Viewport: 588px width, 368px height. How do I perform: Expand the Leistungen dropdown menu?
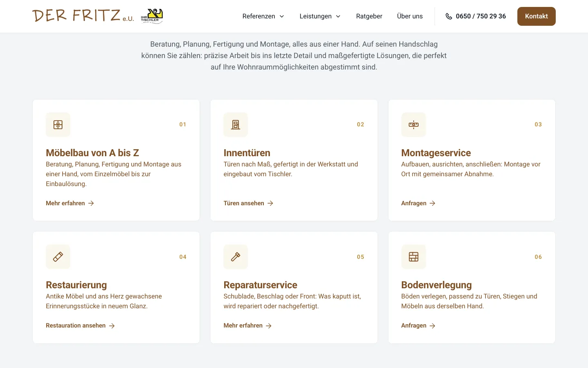(320, 16)
